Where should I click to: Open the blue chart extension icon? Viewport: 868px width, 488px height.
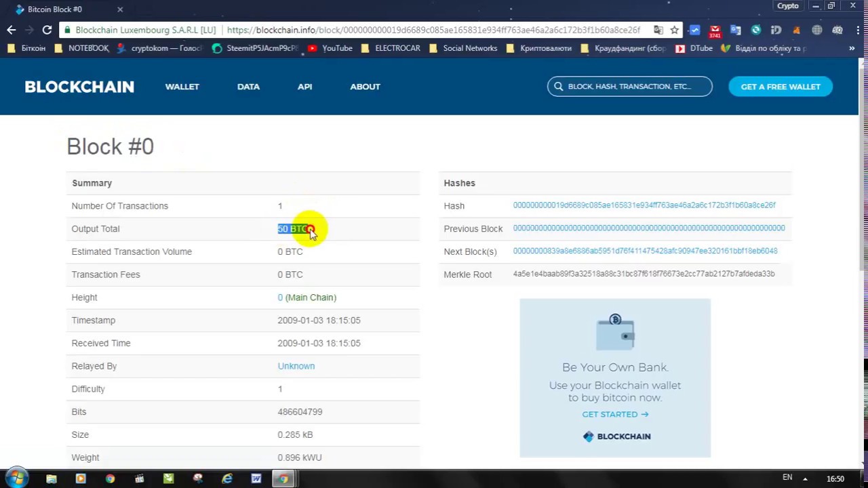pyautogui.click(x=694, y=30)
